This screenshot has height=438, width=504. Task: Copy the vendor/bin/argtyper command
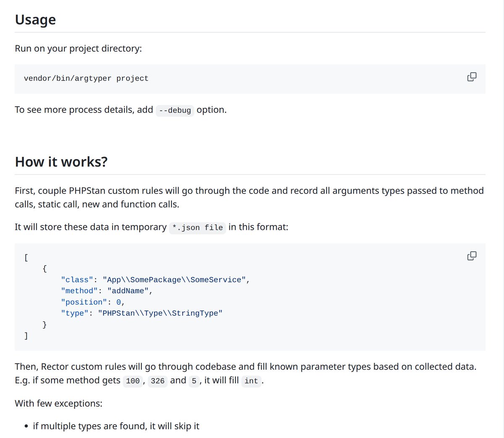pyautogui.click(x=472, y=77)
